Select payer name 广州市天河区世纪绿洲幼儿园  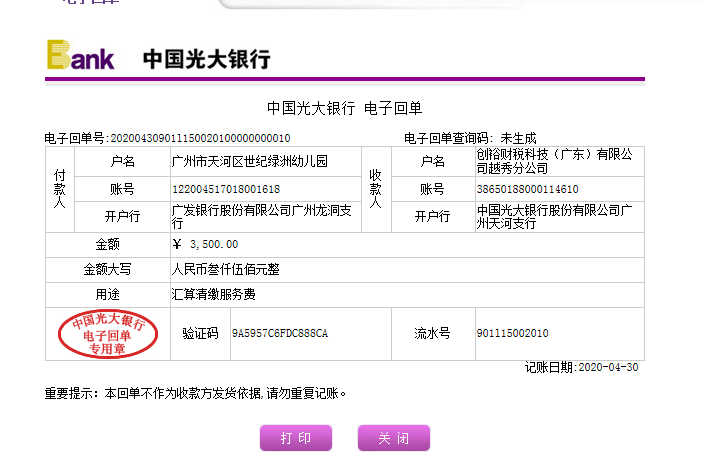[249, 161]
